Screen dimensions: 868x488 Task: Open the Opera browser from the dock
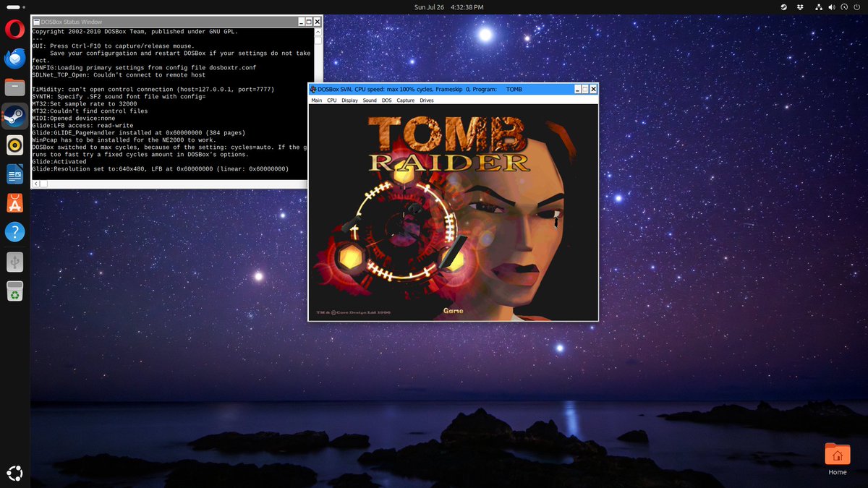click(15, 29)
